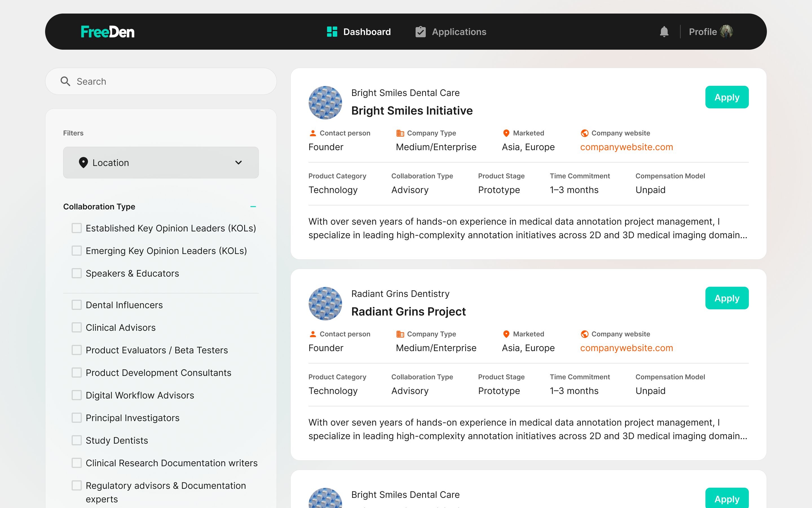Viewport: 812px width, 508px height.
Task: Apply to Radiant Grins Project
Action: coord(727,298)
